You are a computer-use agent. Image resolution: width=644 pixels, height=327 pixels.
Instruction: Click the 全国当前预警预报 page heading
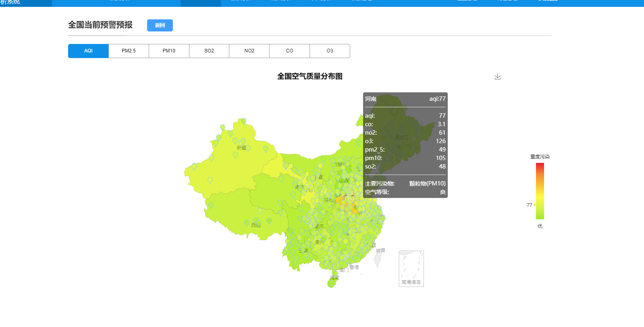100,25
